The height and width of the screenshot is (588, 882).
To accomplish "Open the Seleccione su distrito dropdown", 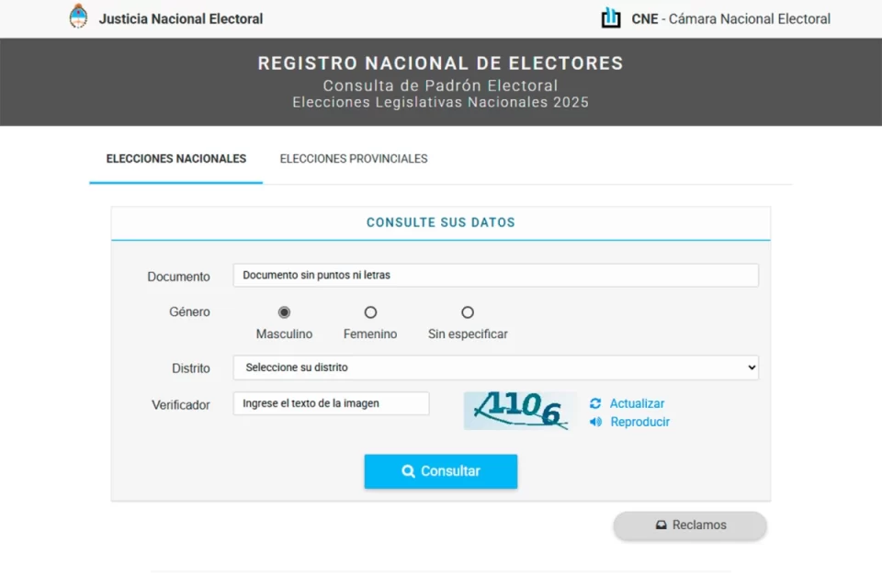I will 496,367.
